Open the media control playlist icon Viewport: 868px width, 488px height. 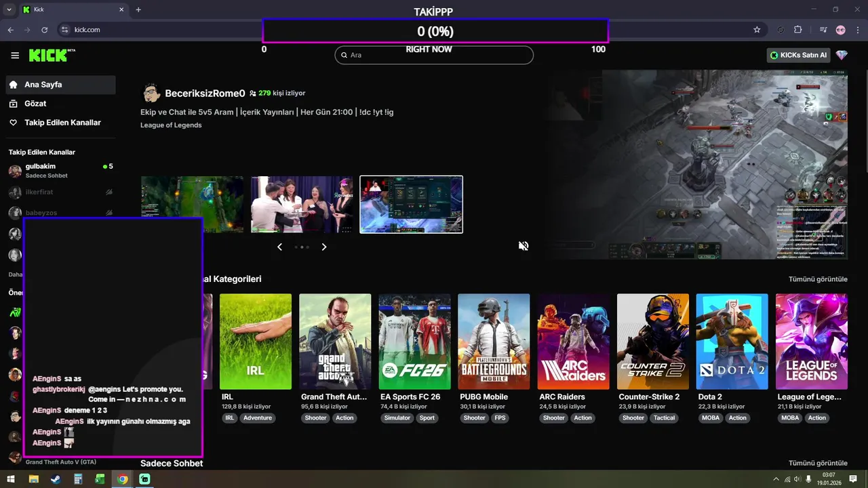click(x=823, y=30)
